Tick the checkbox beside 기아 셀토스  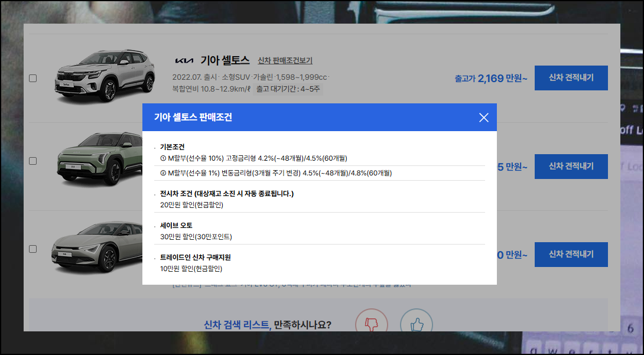[x=33, y=78]
